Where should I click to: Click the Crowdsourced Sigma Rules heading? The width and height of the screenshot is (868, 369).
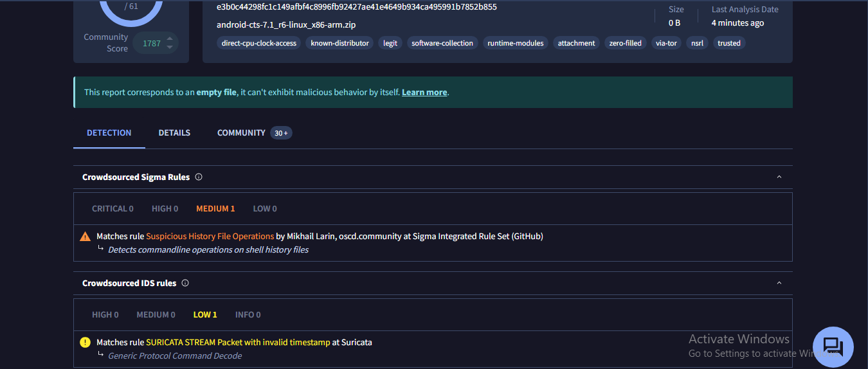[x=136, y=177]
